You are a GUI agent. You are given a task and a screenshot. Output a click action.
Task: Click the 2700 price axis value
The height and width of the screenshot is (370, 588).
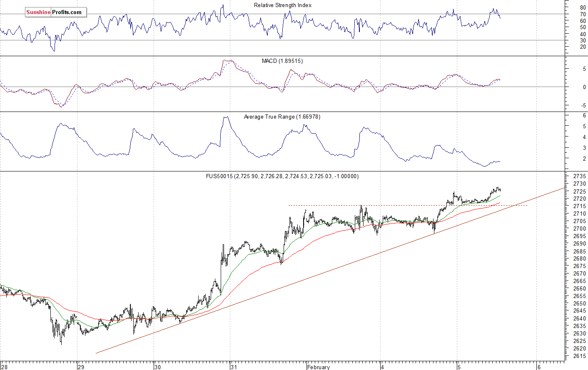coord(580,228)
